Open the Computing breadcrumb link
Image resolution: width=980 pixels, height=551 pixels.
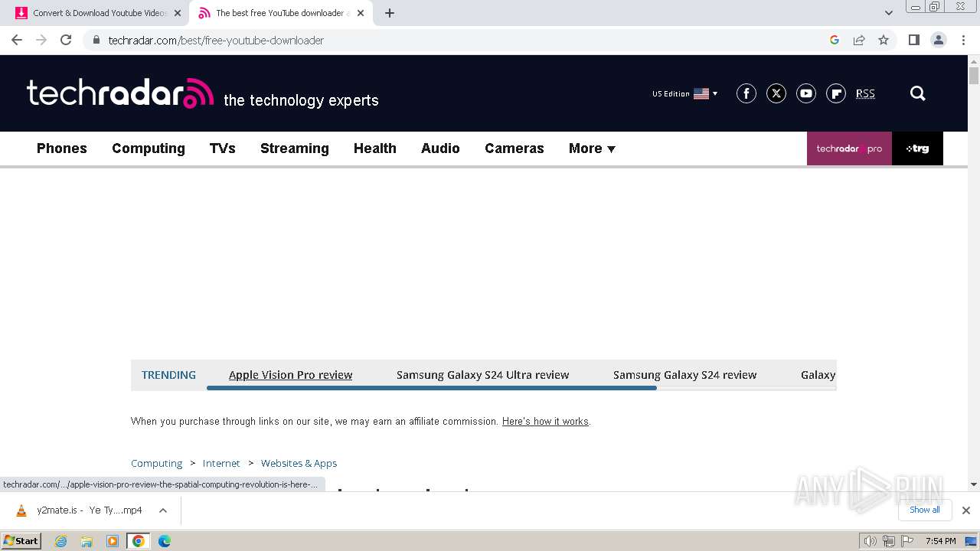coord(157,463)
